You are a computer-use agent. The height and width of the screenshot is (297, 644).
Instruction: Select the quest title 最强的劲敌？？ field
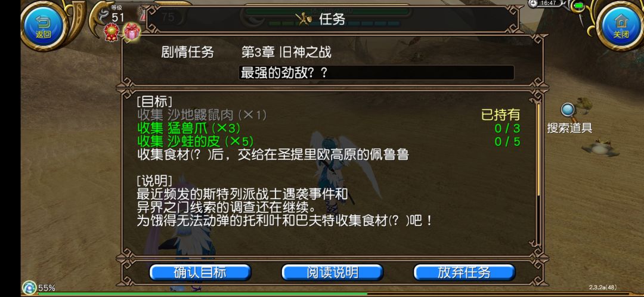[376, 73]
